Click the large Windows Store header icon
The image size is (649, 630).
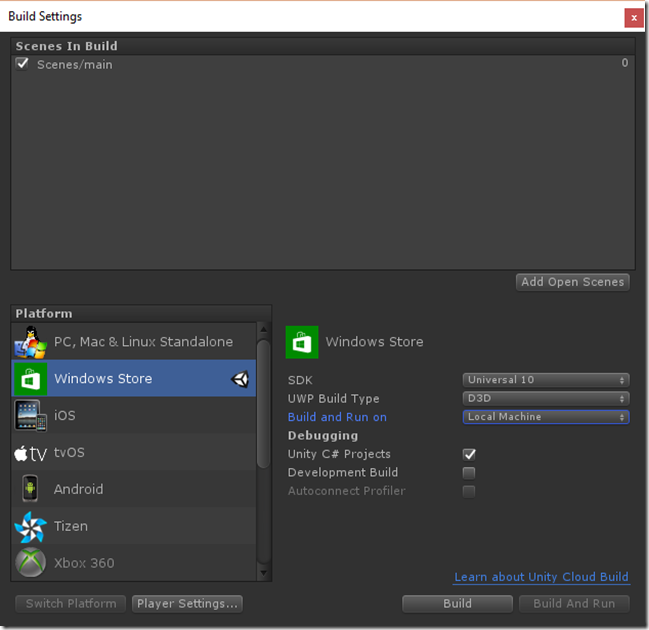[302, 342]
